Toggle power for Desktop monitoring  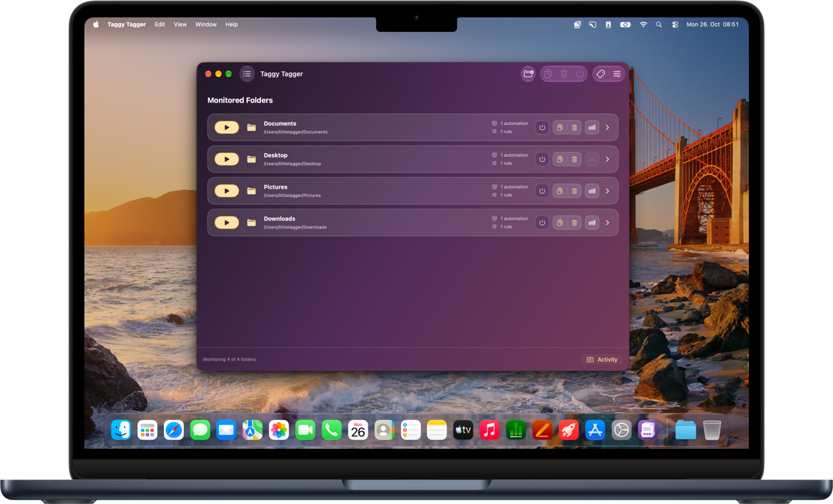[x=542, y=159]
